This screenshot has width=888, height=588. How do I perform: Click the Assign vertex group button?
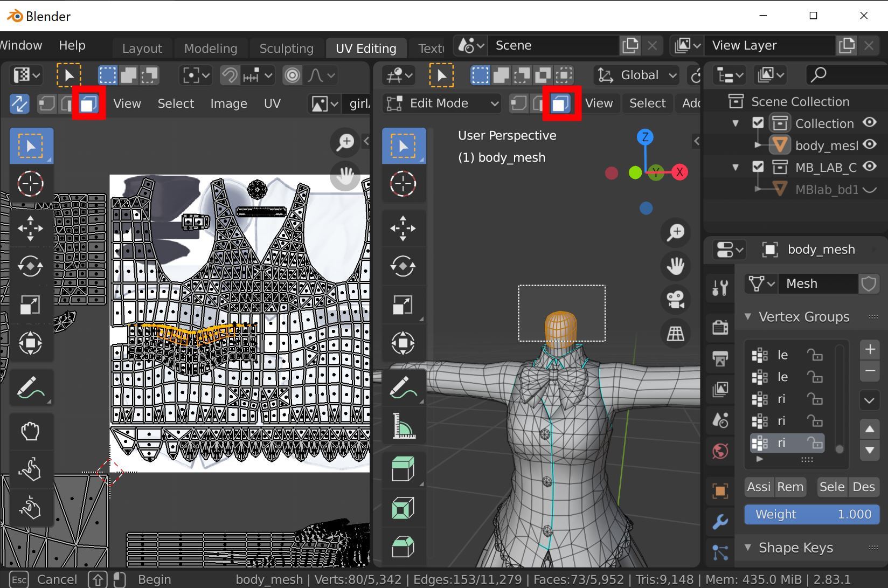[x=759, y=487]
